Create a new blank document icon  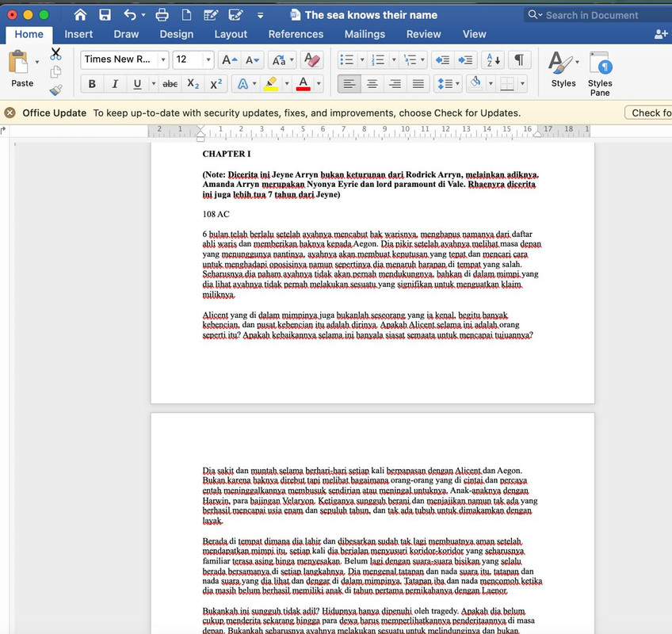[186, 15]
